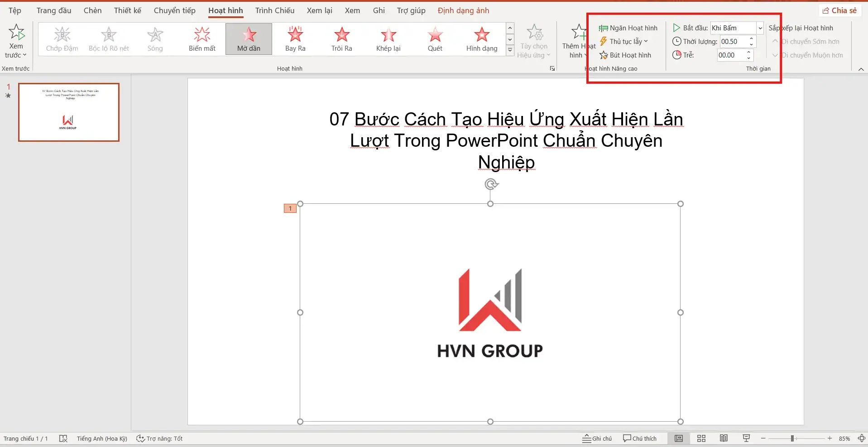Select the Mờ dần animation effect
The height and width of the screenshot is (447, 868).
(249, 39)
